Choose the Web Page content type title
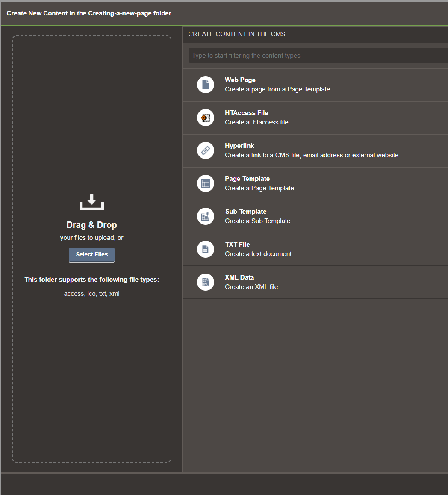This screenshot has width=448, height=495. pos(240,80)
